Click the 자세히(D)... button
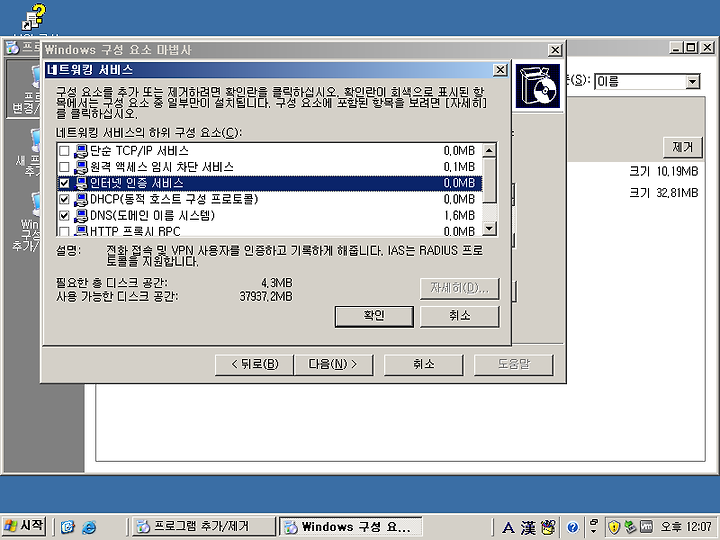 459,288
